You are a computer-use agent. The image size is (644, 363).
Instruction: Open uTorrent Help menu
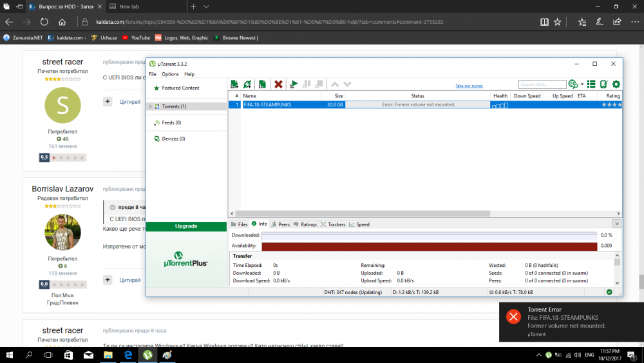(x=189, y=74)
